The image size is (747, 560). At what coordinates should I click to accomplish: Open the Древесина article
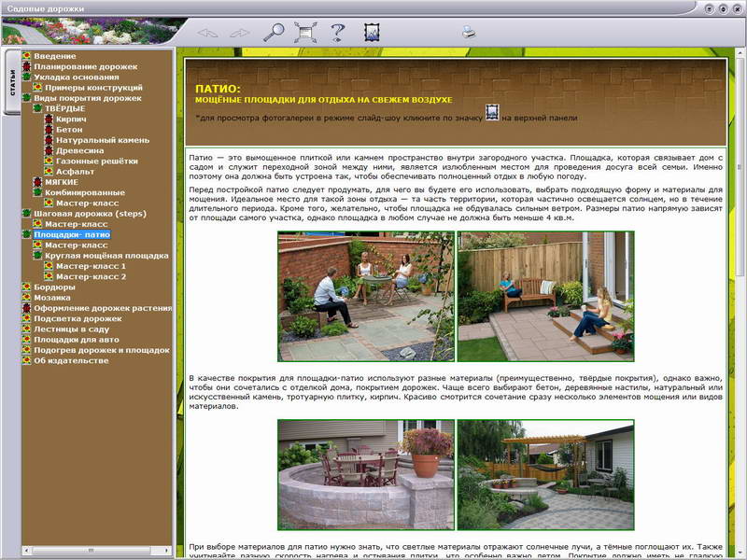80,150
